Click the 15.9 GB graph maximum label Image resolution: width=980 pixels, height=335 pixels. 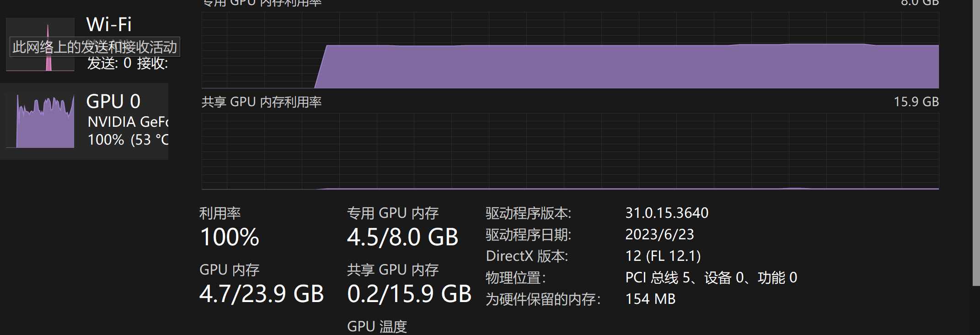coord(916,102)
